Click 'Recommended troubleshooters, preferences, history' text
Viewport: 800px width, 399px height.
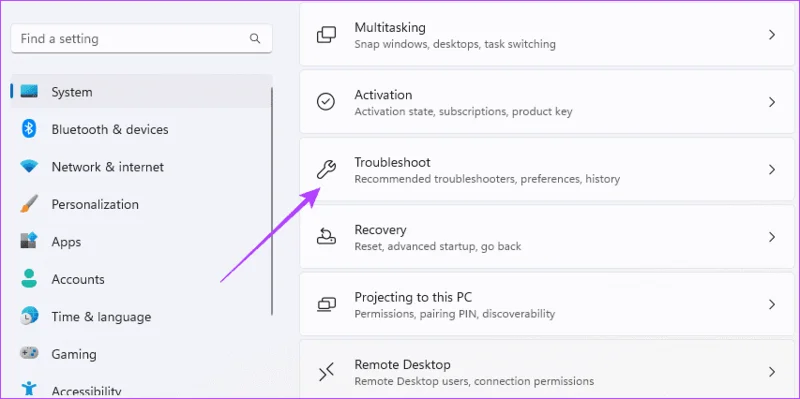click(487, 179)
